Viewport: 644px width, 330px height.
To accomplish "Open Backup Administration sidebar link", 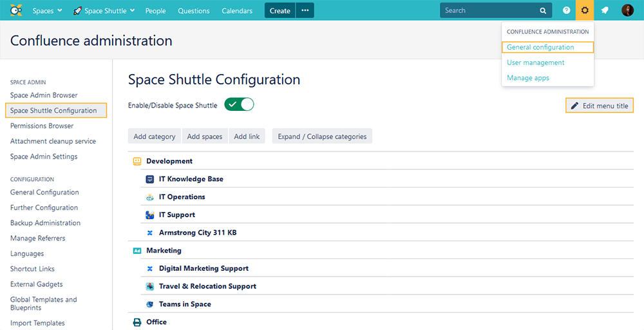I will point(45,223).
